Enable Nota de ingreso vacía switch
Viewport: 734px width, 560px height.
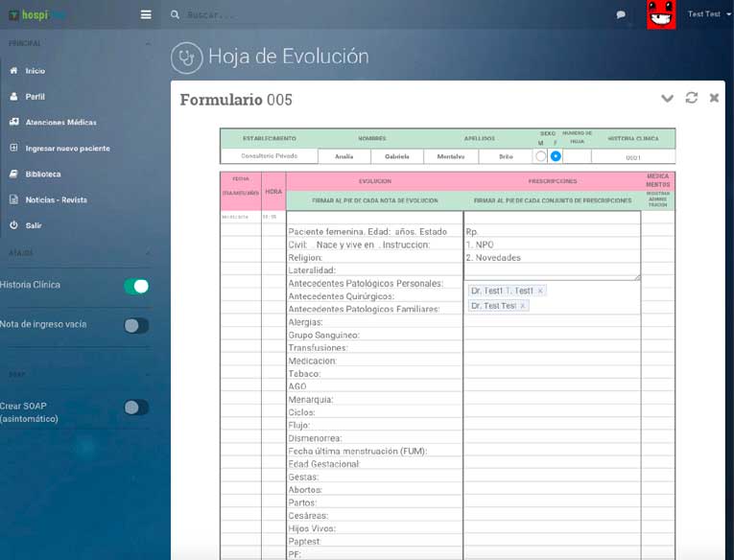136,325
